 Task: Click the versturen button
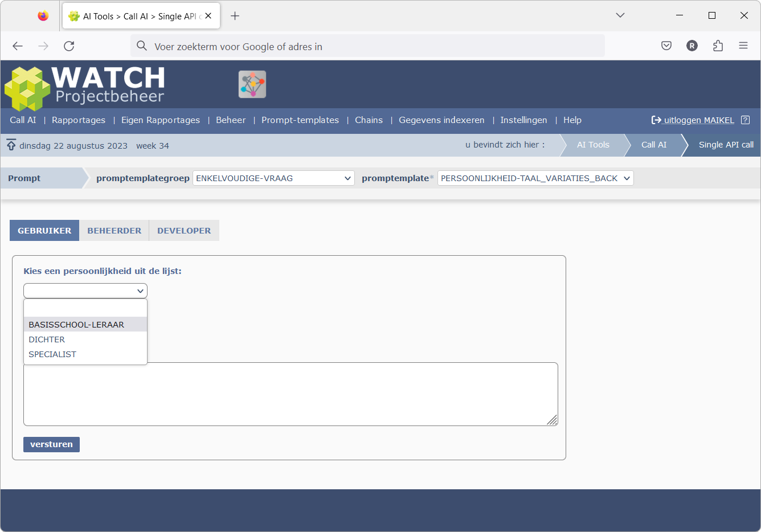coord(51,444)
